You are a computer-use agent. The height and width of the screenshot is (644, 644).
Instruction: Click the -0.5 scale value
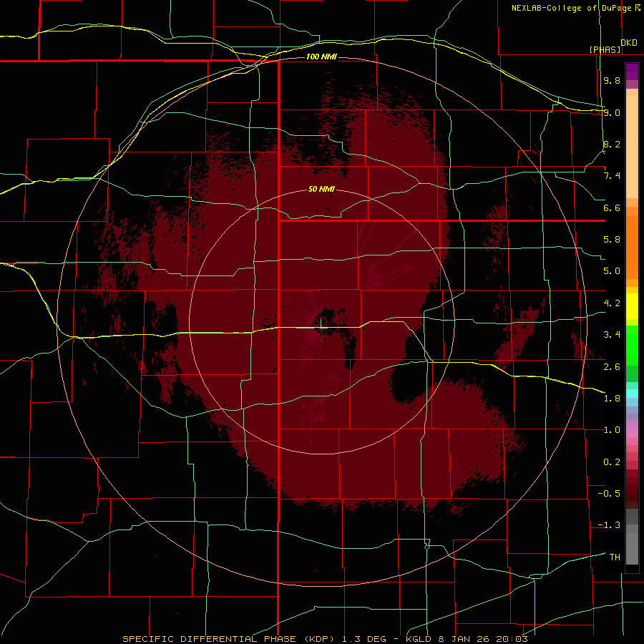609,494
